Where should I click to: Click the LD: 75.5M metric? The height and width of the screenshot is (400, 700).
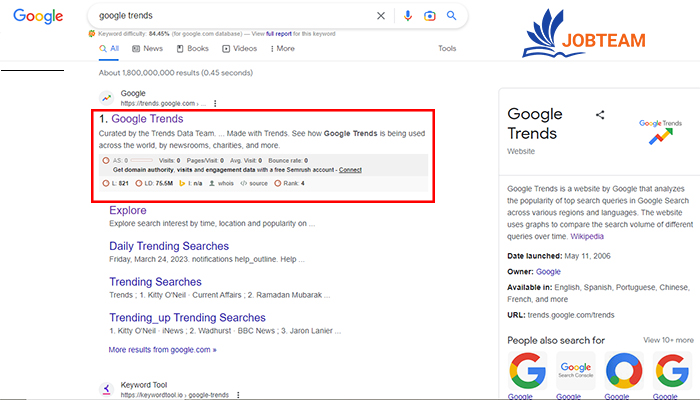point(154,183)
